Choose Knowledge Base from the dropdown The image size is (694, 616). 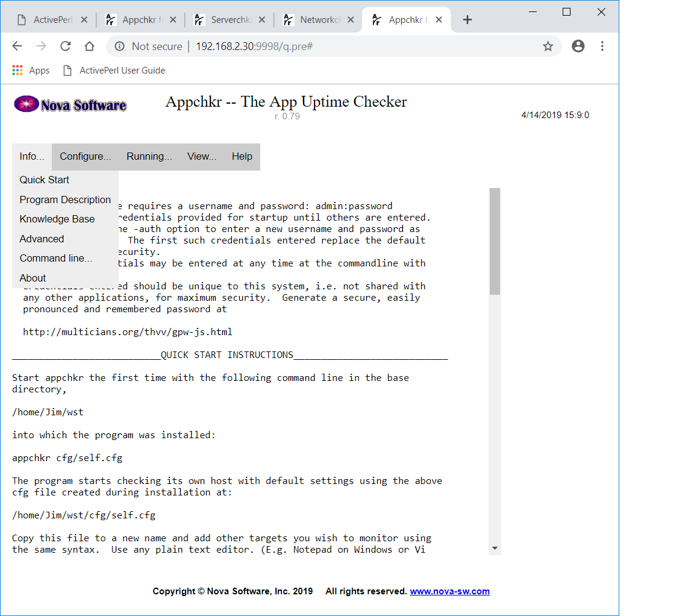point(65,219)
